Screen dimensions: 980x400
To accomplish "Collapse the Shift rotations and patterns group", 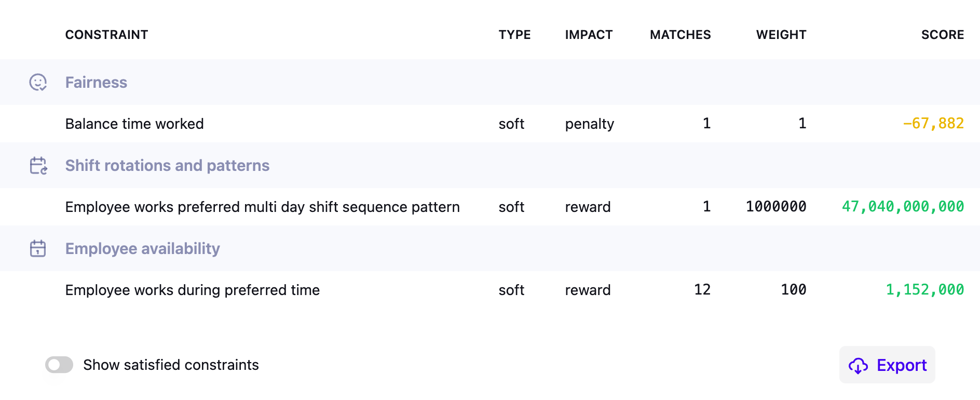I will 167,165.
